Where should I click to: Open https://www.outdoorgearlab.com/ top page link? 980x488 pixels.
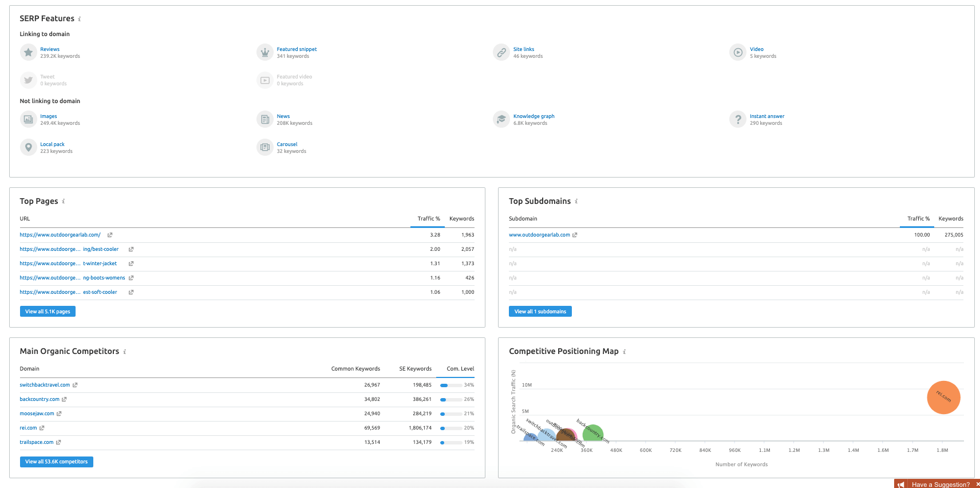[x=60, y=235]
